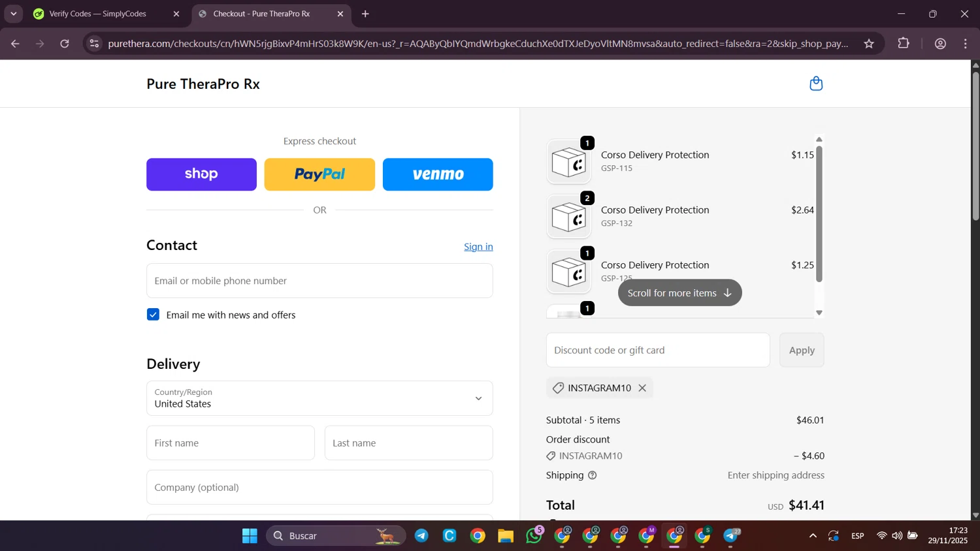The image size is (980, 551).
Task: Click the Enter shipping address text
Action: [x=776, y=475]
